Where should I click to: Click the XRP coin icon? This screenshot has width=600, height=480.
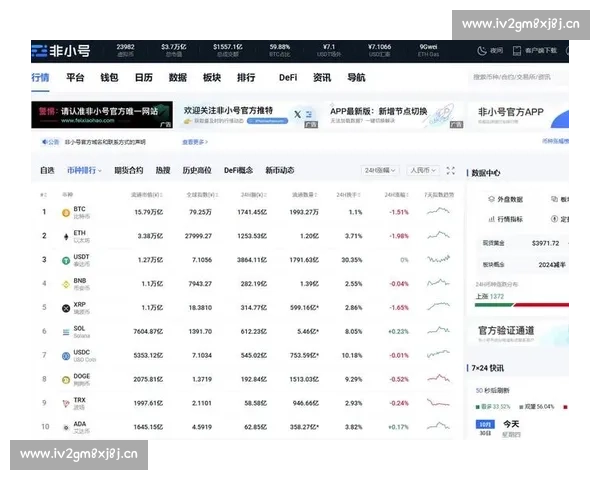point(66,308)
